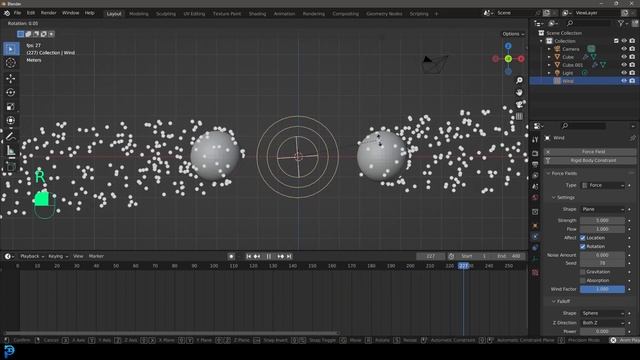
Task: Click the pan view hand icon
Action: [519, 92]
